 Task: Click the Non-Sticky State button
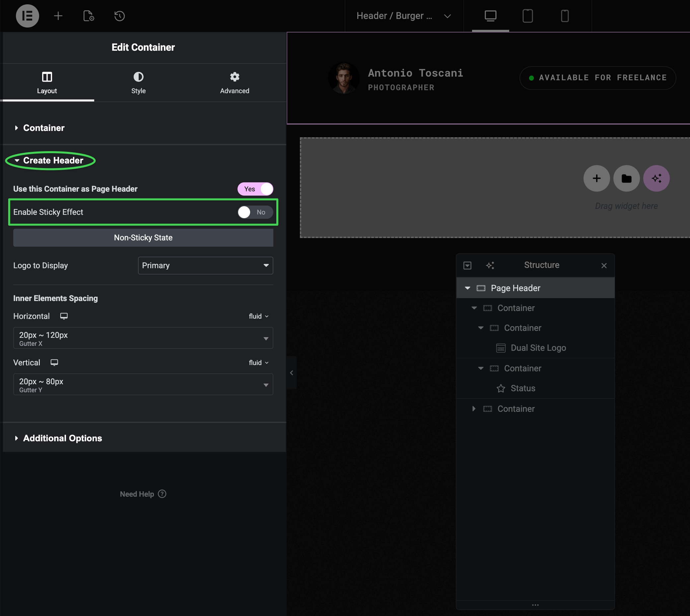(143, 238)
